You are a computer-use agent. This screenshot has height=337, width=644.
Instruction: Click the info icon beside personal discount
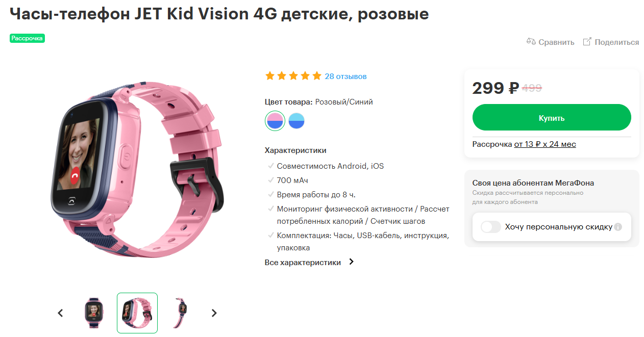(618, 227)
